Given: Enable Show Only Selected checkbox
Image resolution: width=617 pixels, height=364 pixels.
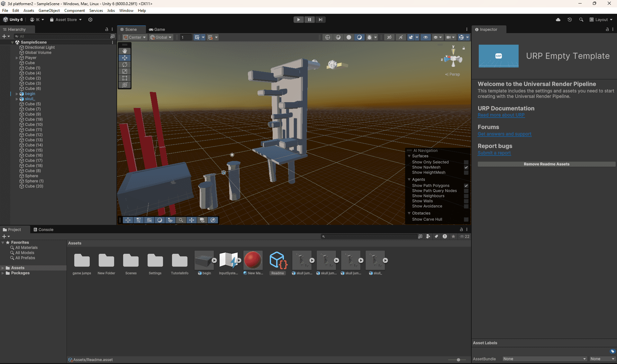Looking at the screenshot, I should click(x=466, y=162).
